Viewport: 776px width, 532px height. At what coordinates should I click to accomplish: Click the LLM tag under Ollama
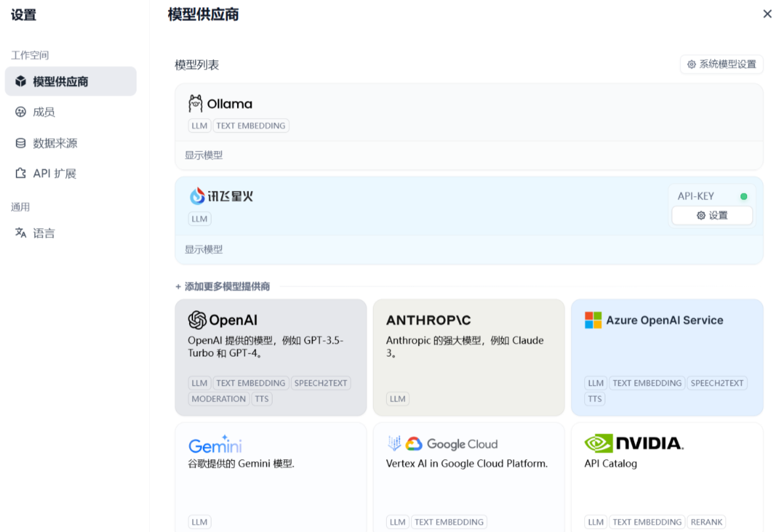pos(200,125)
